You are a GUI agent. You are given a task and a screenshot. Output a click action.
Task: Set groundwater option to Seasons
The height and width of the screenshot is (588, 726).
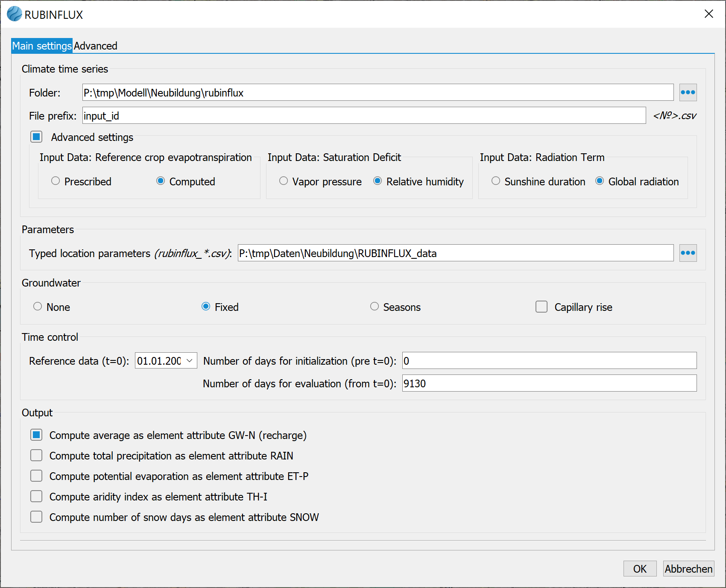pos(375,307)
